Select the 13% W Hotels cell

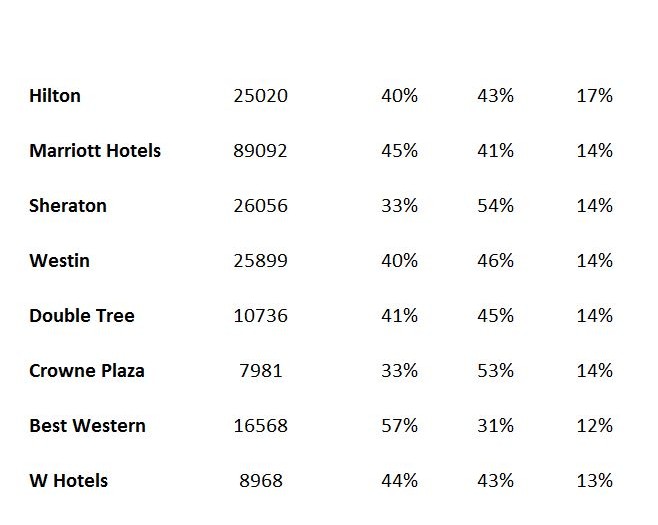tap(595, 481)
